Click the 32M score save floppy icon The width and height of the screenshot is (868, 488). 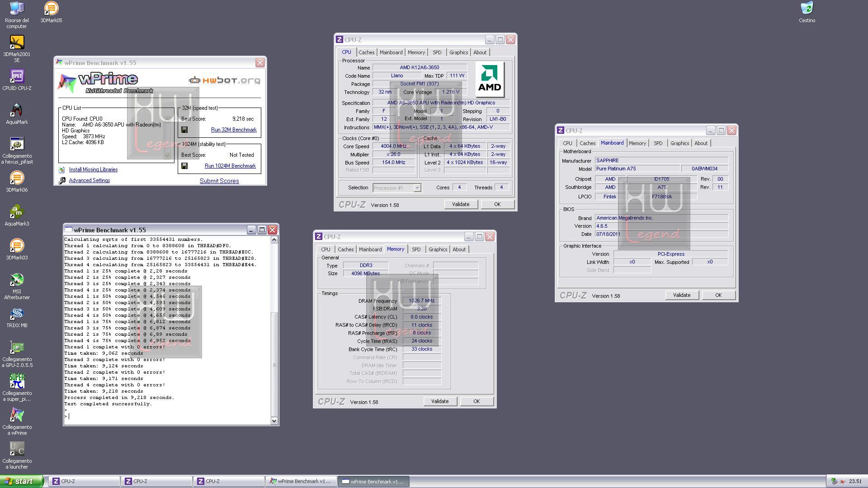(184, 130)
